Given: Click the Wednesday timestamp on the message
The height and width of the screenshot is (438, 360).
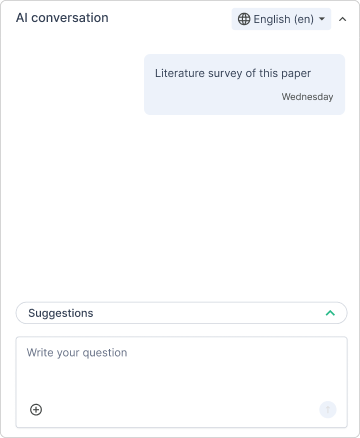Looking at the screenshot, I should click(307, 97).
